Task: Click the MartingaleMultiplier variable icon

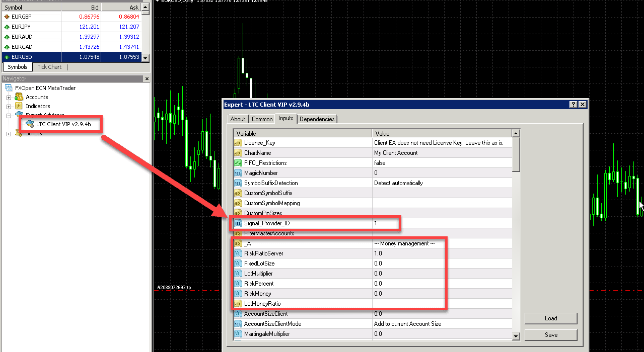Action: (x=238, y=334)
